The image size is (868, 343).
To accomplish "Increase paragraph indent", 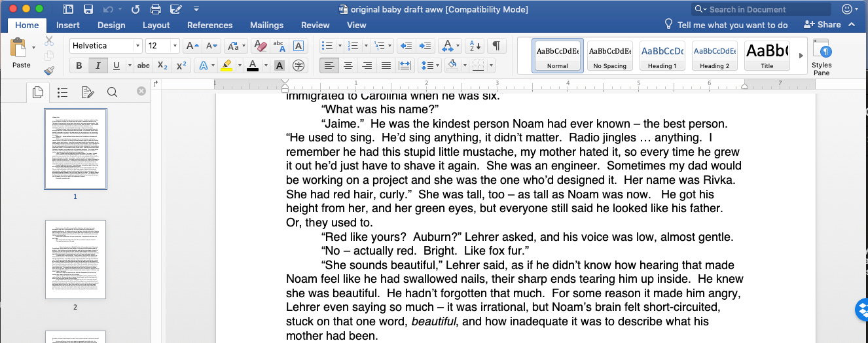I will (x=425, y=46).
